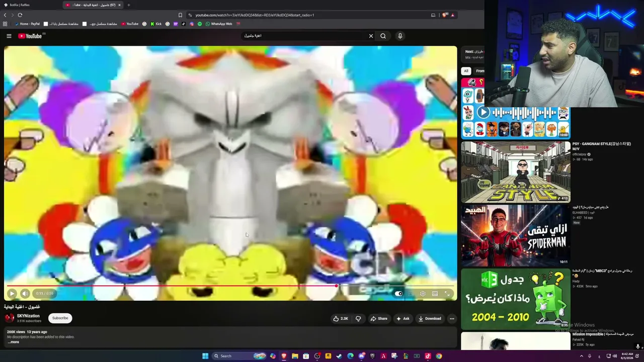Reload the current page
This screenshot has height=362, width=644.
[20, 15]
